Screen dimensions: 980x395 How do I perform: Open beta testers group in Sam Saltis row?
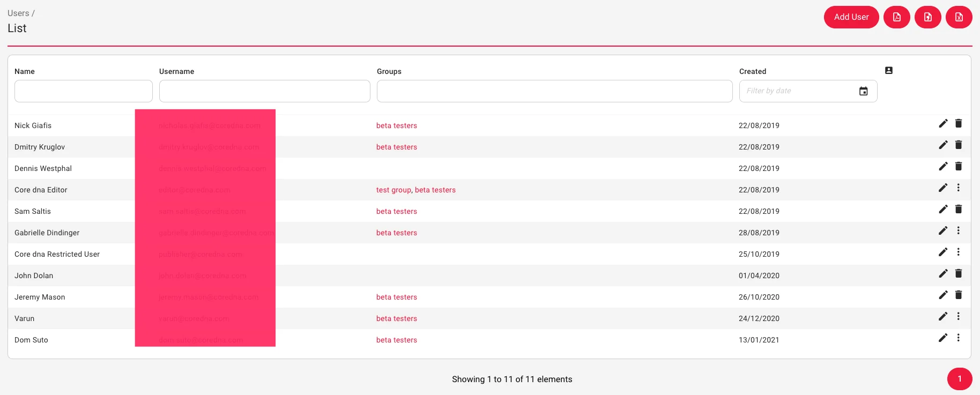(x=397, y=211)
